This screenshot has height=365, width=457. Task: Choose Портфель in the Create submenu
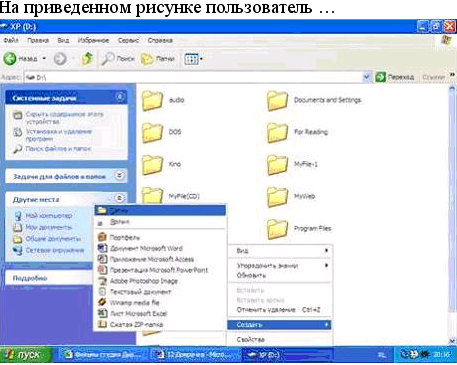(x=160, y=237)
